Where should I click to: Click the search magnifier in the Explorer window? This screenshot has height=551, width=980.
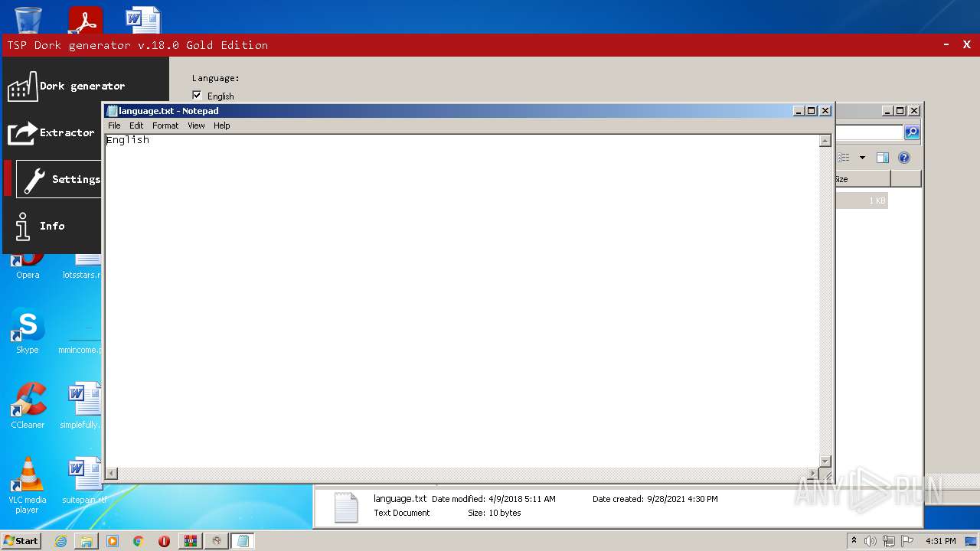tap(911, 132)
